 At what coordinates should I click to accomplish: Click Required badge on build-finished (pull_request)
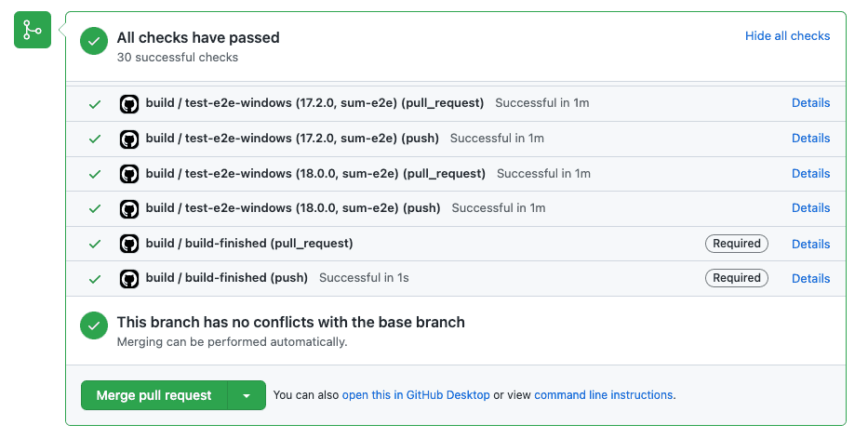pyautogui.click(x=736, y=244)
